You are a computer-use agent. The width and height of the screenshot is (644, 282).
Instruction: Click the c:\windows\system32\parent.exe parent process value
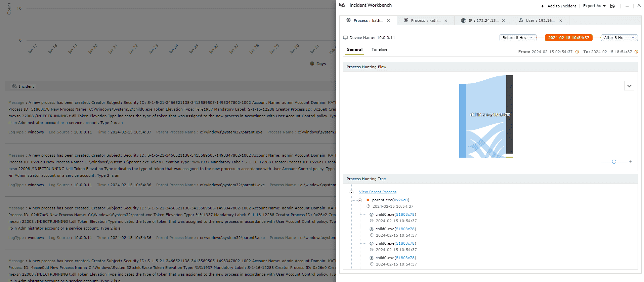[x=231, y=132]
